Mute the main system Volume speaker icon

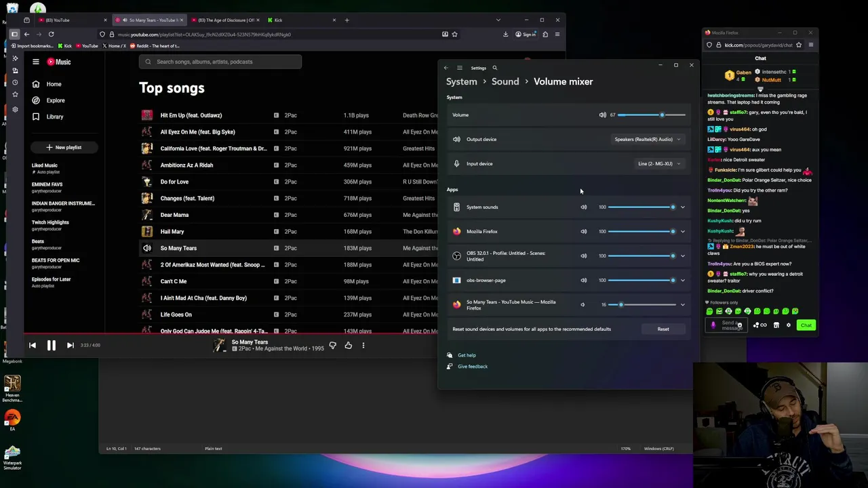click(x=602, y=115)
